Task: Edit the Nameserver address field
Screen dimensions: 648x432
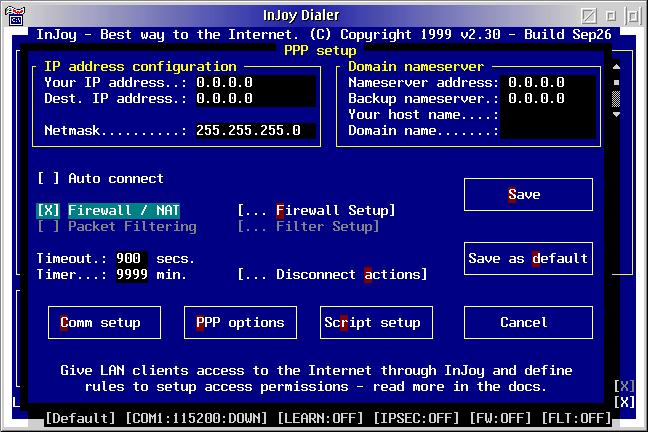Action: (548, 83)
